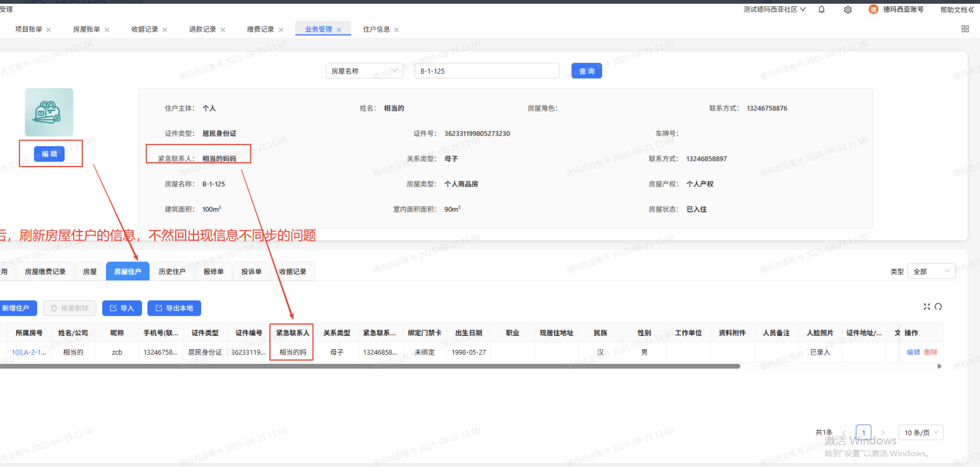Open settings with the gear icon
Viewport: 980px width, 467px height.
(x=848, y=10)
